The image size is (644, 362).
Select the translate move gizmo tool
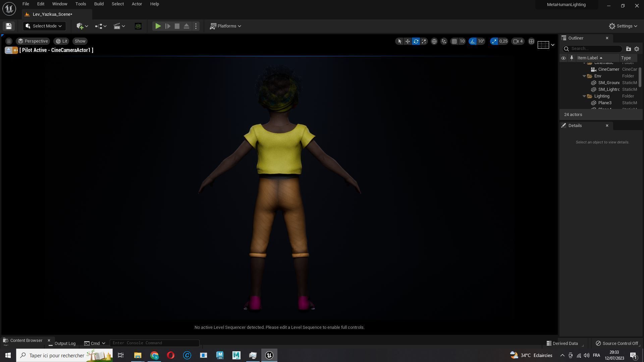408,41
